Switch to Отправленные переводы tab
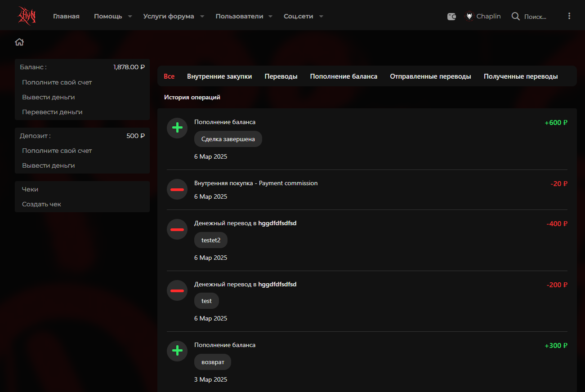This screenshot has width=585, height=392. [430, 76]
